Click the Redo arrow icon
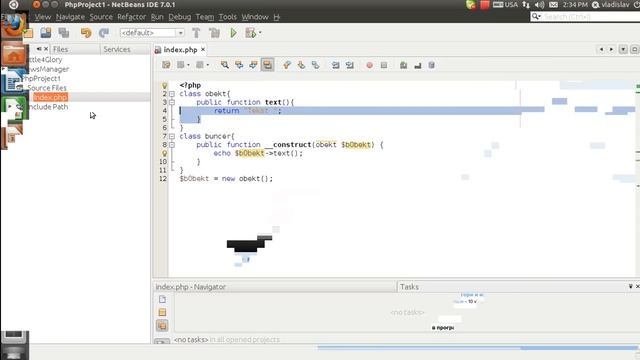This screenshot has height=360, width=640. [104, 33]
